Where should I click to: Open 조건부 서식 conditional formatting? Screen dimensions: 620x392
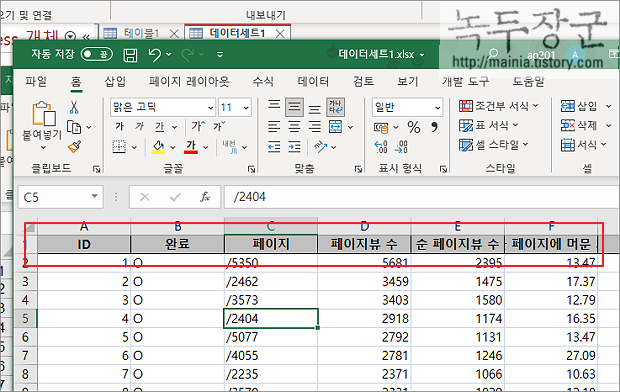(499, 106)
